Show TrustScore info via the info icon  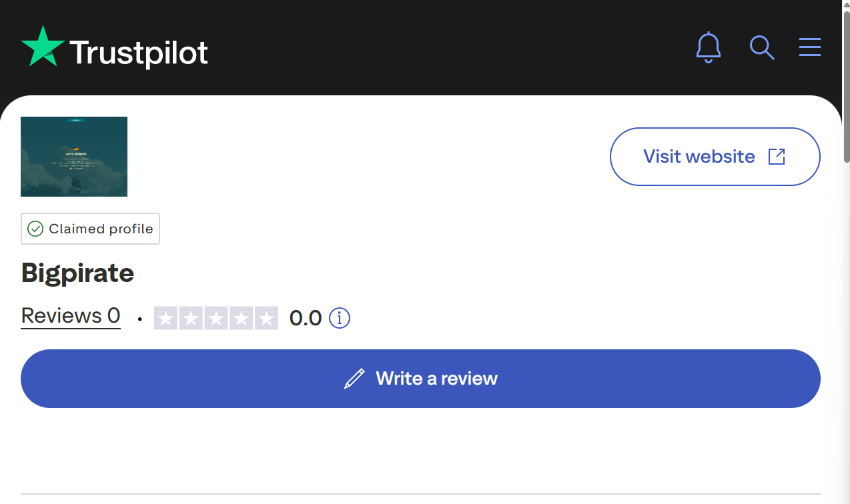point(340,318)
